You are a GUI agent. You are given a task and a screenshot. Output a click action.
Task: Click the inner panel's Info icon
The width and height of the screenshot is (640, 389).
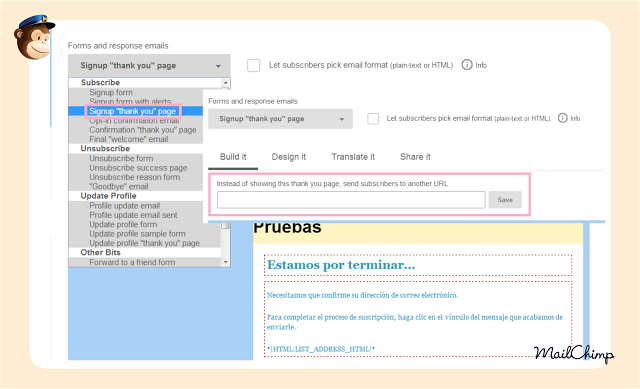pyautogui.click(x=562, y=118)
